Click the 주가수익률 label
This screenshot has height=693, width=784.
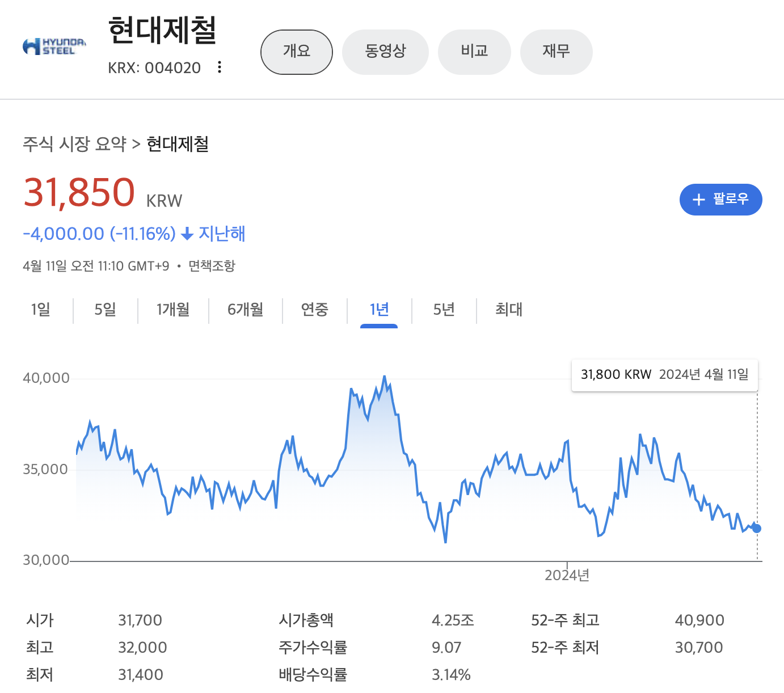coord(313,648)
